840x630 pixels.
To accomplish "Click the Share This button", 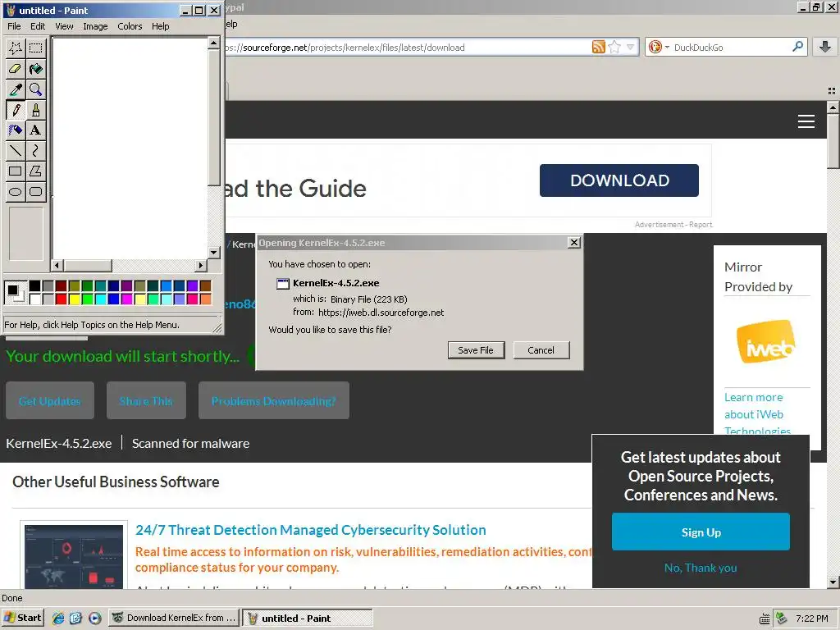I will pyautogui.click(x=146, y=400).
